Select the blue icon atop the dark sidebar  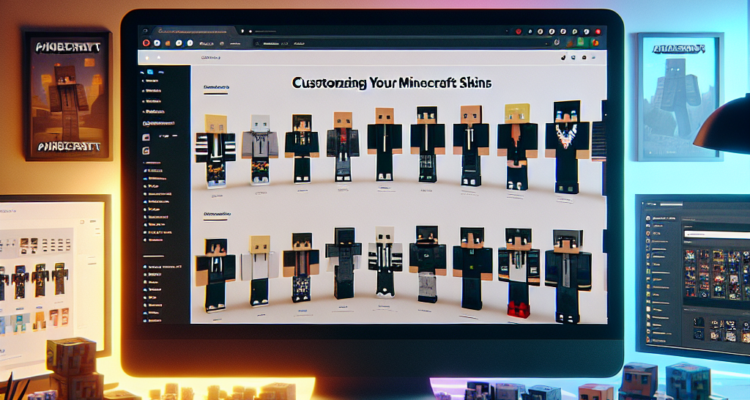point(150,72)
